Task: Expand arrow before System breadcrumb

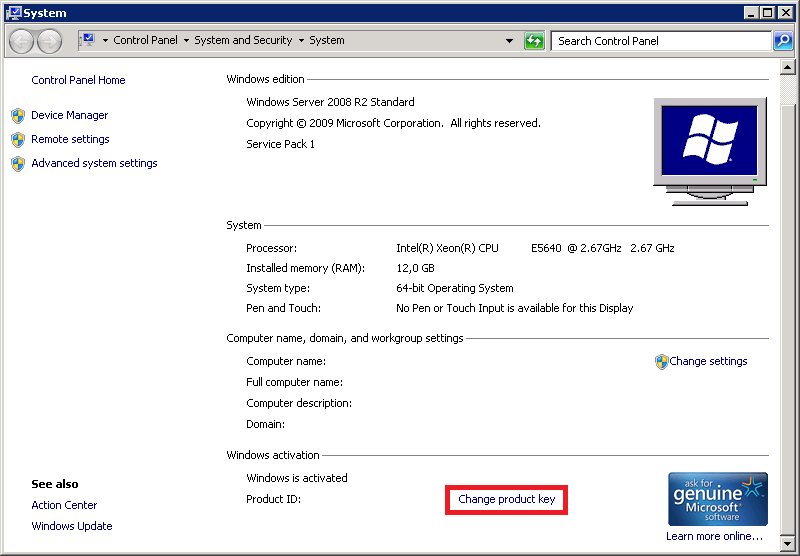Action: click(301, 40)
